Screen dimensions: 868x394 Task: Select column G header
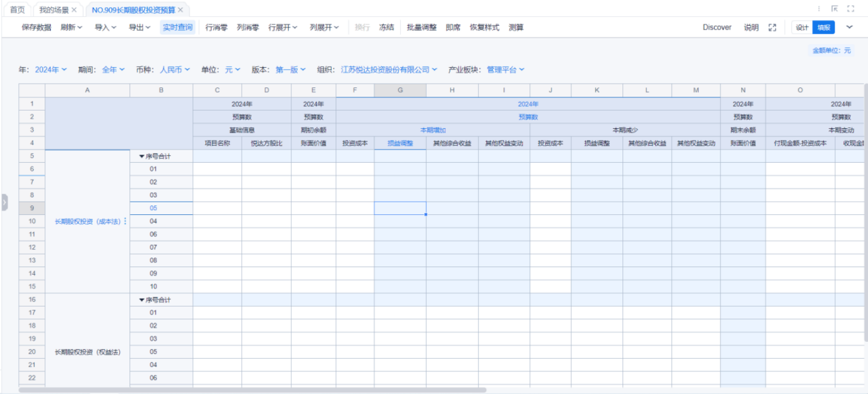pyautogui.click(x=400, y=90)
